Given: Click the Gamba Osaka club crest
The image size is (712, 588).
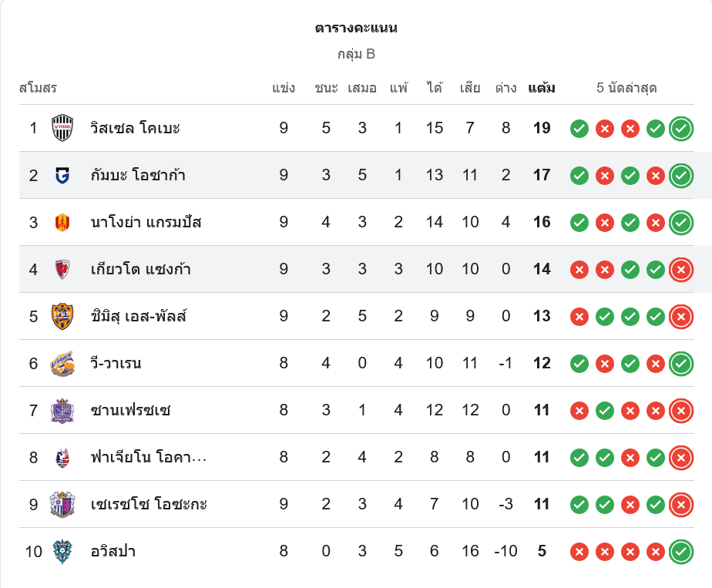Looking at the screenshot, I should click(x=62, y=175).
